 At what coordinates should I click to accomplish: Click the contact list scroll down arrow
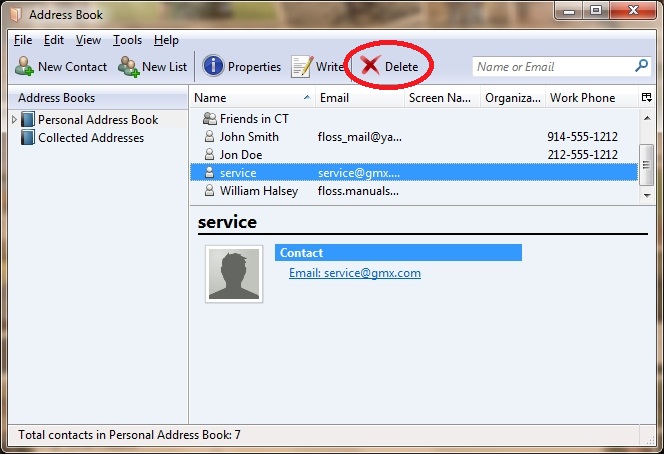(647, 195)
